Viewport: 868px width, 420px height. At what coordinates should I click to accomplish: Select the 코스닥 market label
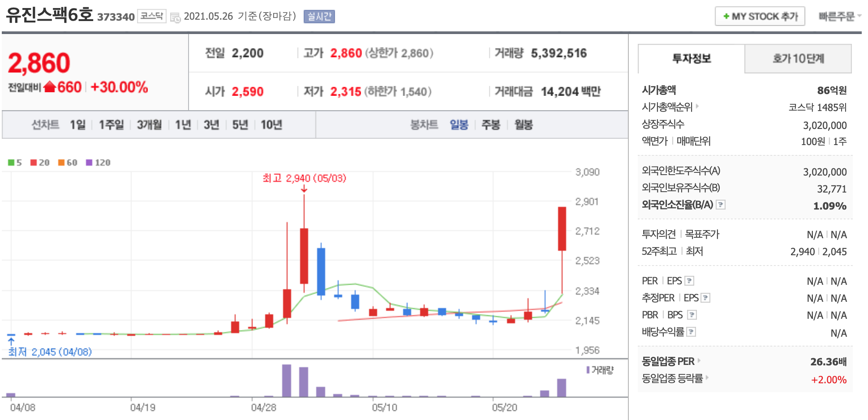[x=151, y=16]
